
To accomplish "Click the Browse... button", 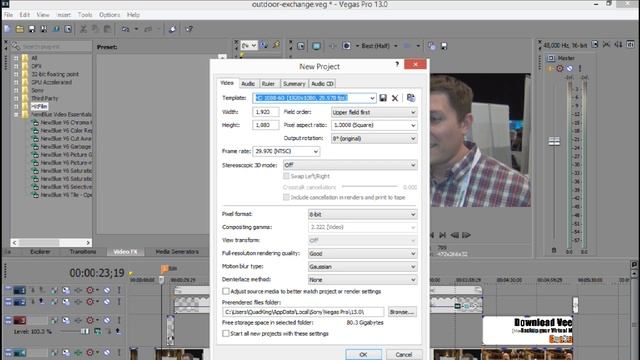I will (402, 312).
